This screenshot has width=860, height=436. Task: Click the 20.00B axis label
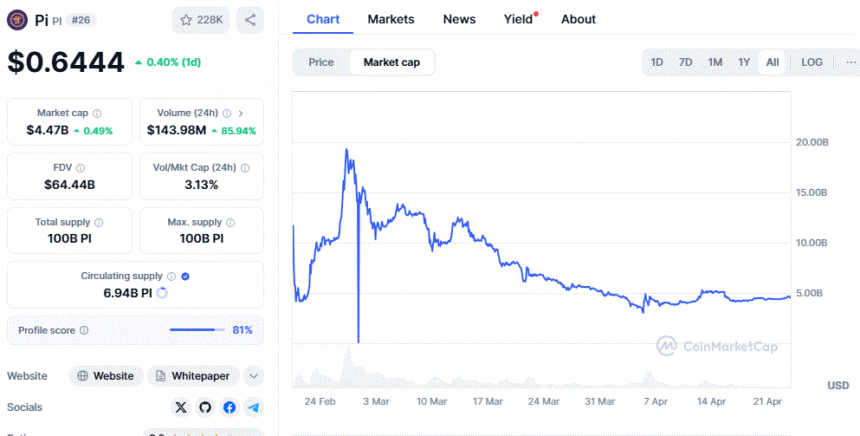[x=812, y=143]
